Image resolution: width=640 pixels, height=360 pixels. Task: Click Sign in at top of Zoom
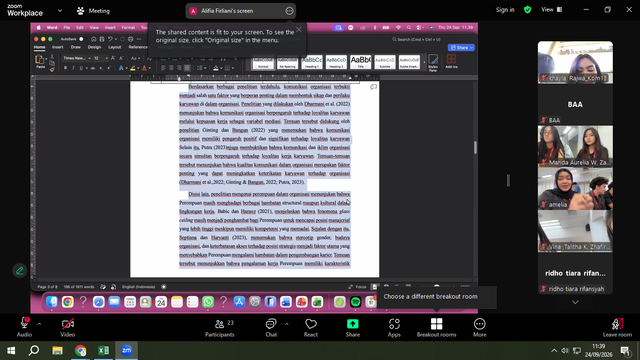(505, 10)
